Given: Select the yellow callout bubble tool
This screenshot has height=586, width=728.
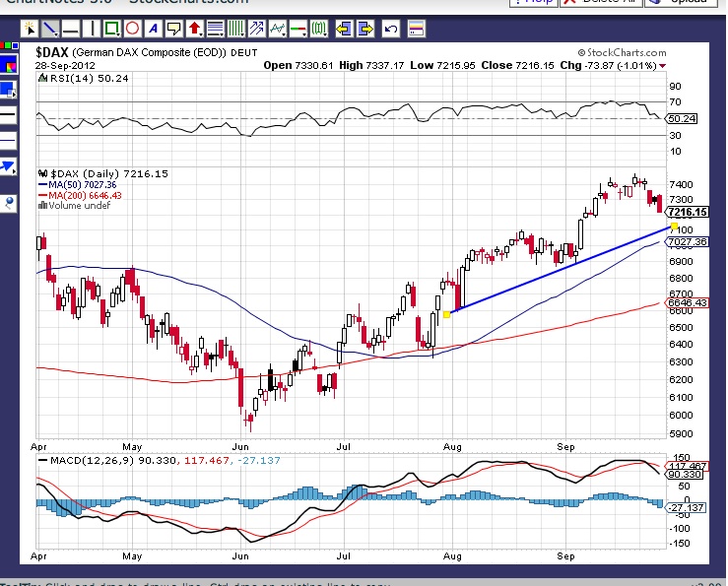Looking at the screenshot, I should coord(173,29).
